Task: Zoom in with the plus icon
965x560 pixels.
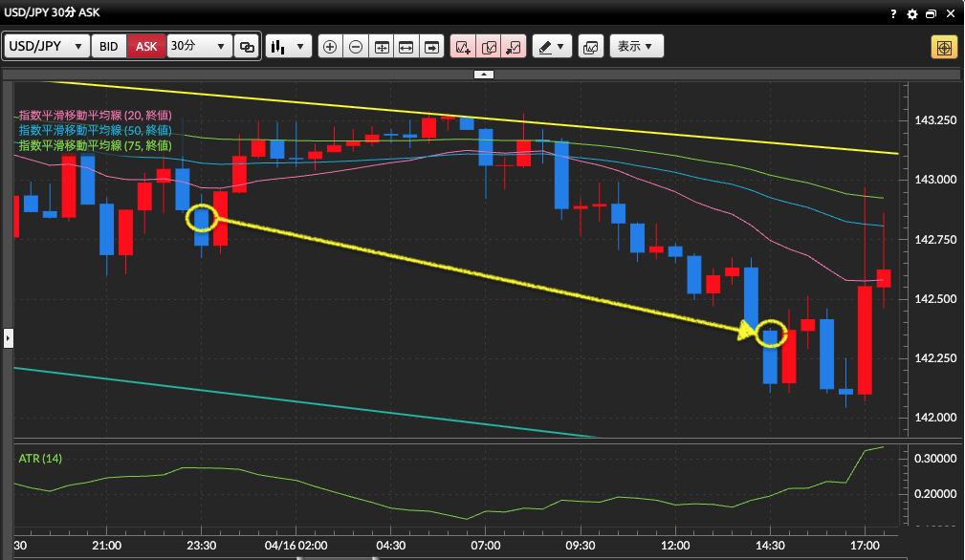Action: (x=330, y=47)
